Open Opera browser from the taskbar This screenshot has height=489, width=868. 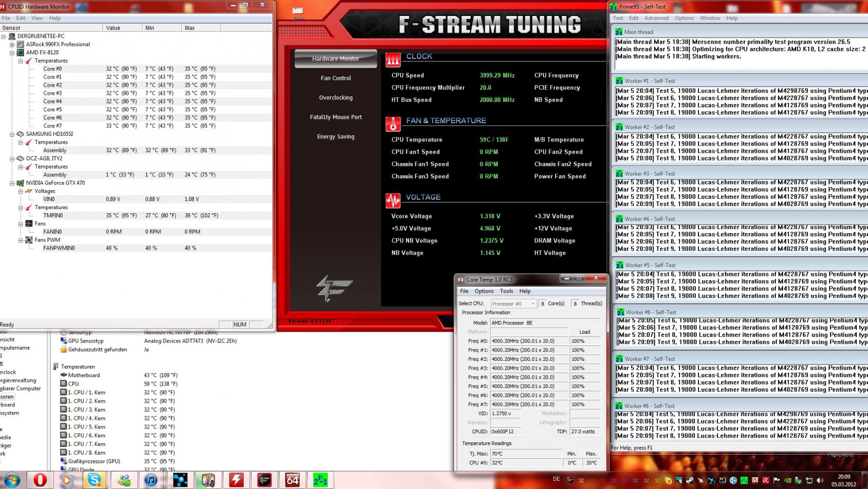(x=40, y=480)
